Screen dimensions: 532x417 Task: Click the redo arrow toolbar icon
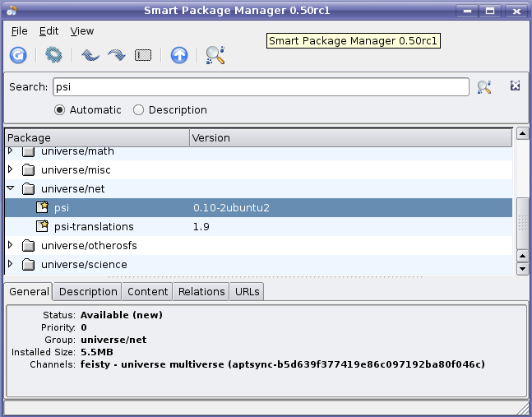pos(117,55)
